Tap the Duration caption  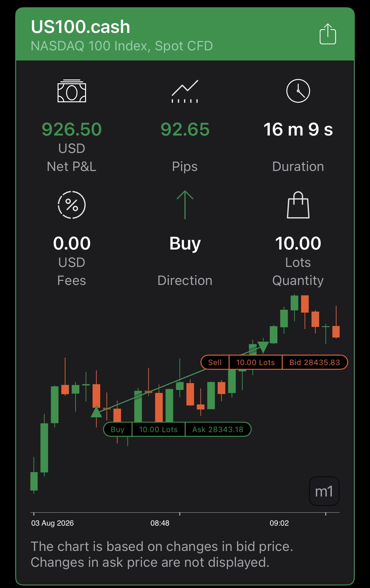point(298,167)
